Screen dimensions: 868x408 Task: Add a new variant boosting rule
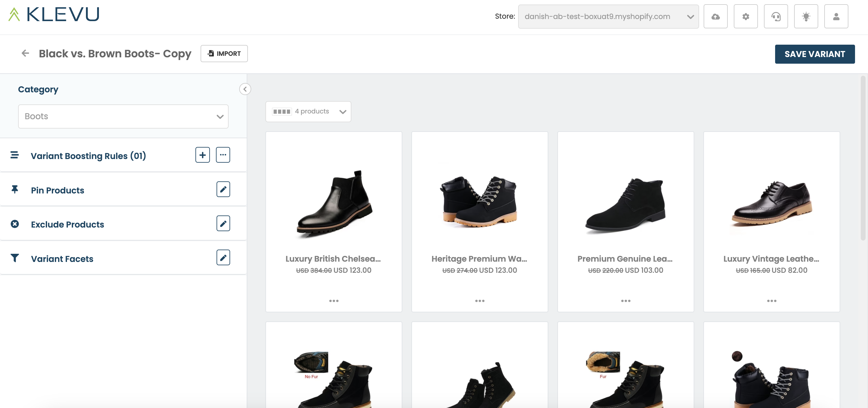(202, 155)
